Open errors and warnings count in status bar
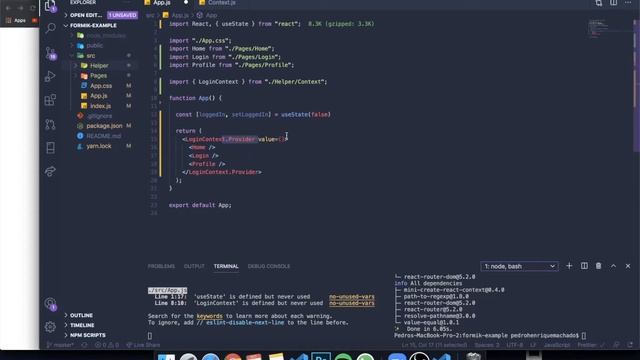The height and width of the screenshot is (360, 640). [x=107, y=345]
